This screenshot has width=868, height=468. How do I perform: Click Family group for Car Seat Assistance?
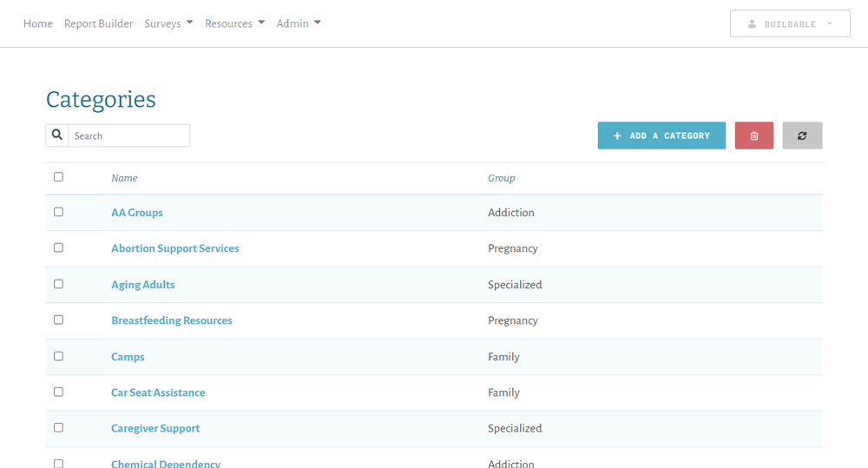(x=503, y=392)
